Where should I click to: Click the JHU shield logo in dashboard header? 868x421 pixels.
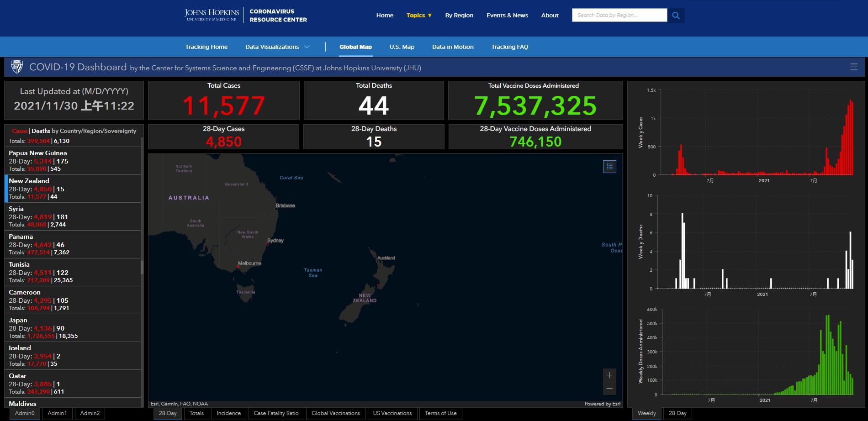[17, 67]
